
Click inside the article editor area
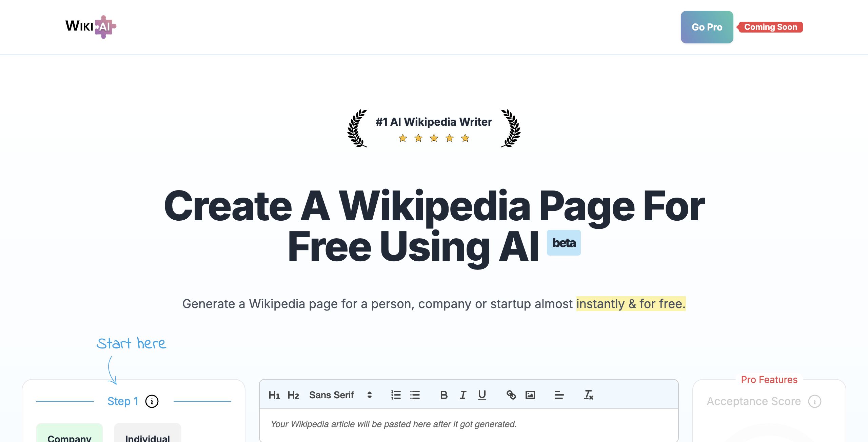click(x=469, y=425)
